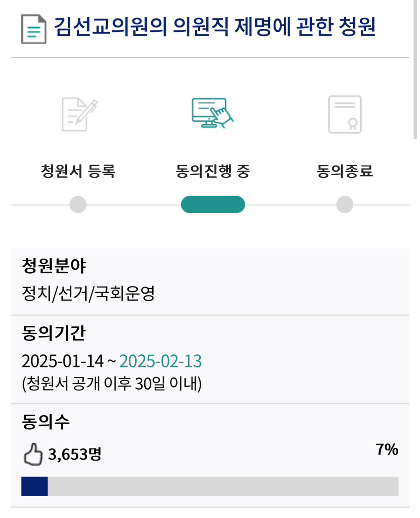
Task: Click the teal end date 2025-02-13
Action: tap(160, 361)
